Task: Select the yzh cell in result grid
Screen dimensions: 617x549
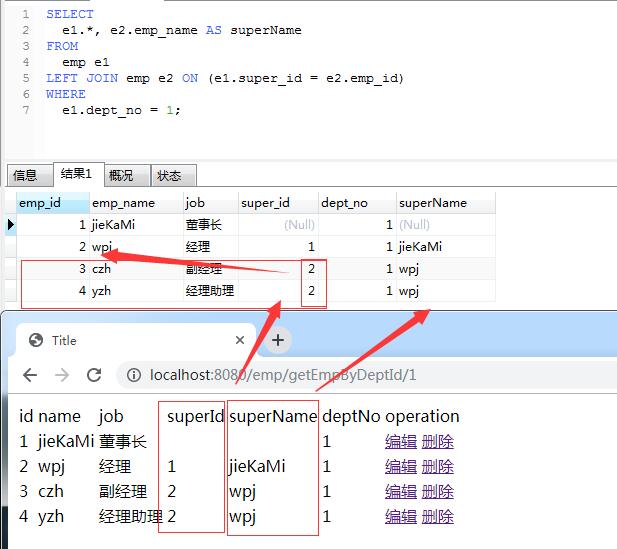Action: click(x=136, y=291)
